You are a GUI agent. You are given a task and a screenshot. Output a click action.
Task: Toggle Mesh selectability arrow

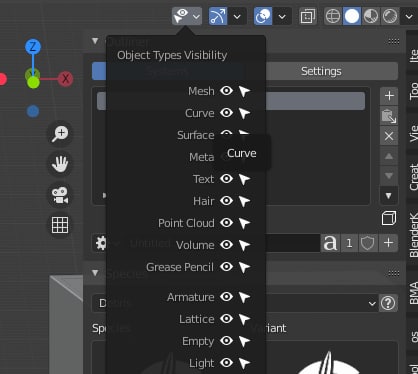[x=244, y=91]
